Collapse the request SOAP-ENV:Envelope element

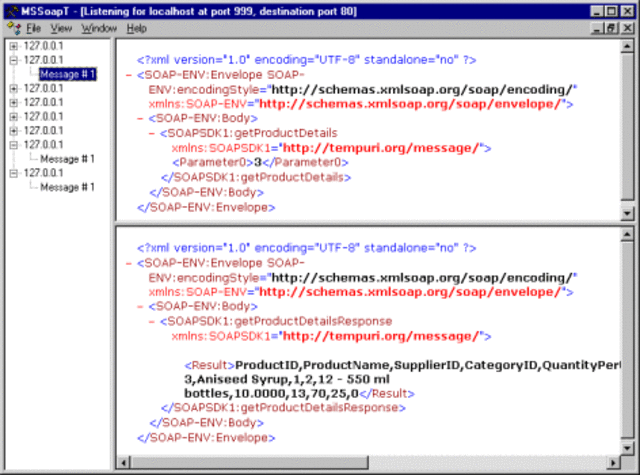click(x=129, y=75)
